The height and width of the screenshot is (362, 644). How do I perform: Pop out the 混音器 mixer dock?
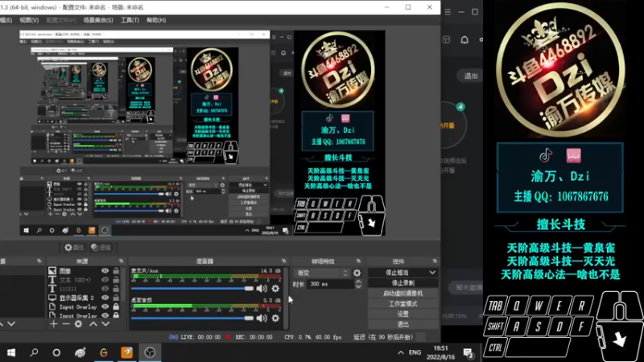pyautogui.click(x=283, y=261)
